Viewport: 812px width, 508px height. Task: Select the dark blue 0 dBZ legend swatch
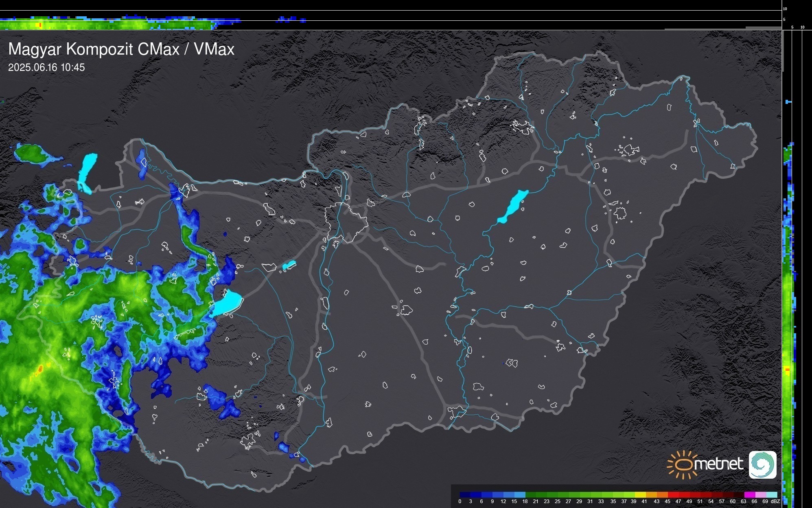[465, 495]
